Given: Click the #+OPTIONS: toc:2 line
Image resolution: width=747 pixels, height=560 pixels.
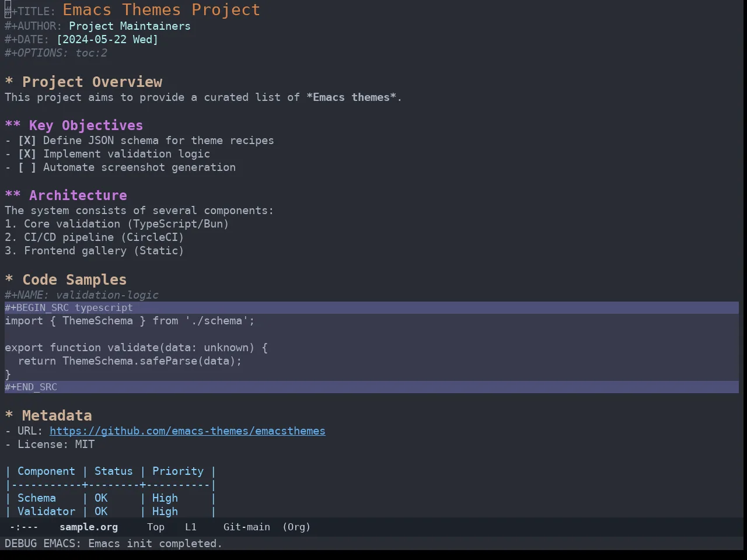Looking at the screenshot, I should 56,53.
